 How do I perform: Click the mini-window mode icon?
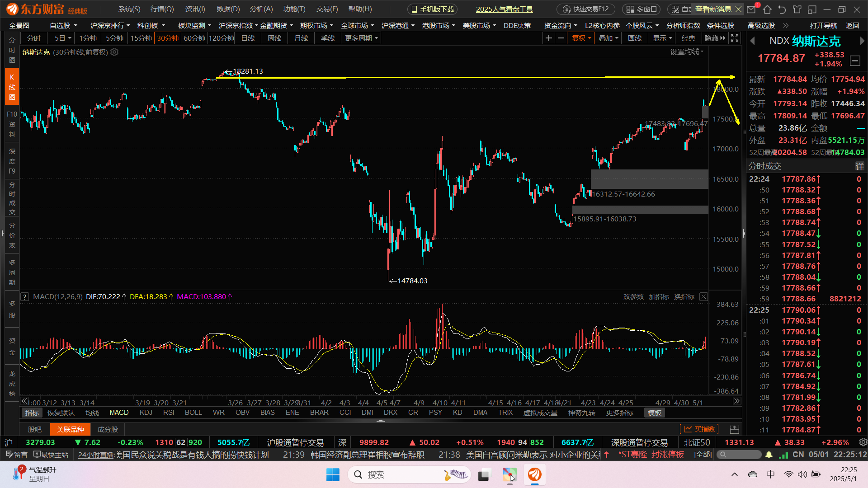click(x=812, y=9)
